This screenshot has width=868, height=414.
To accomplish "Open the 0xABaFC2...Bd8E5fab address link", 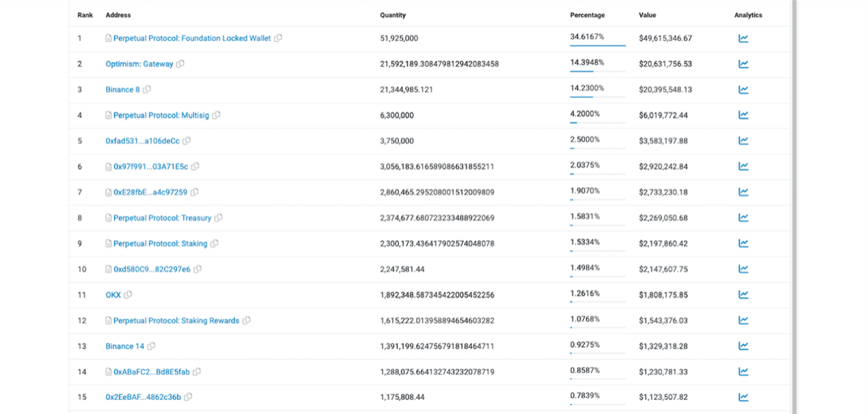I will 151,372.
